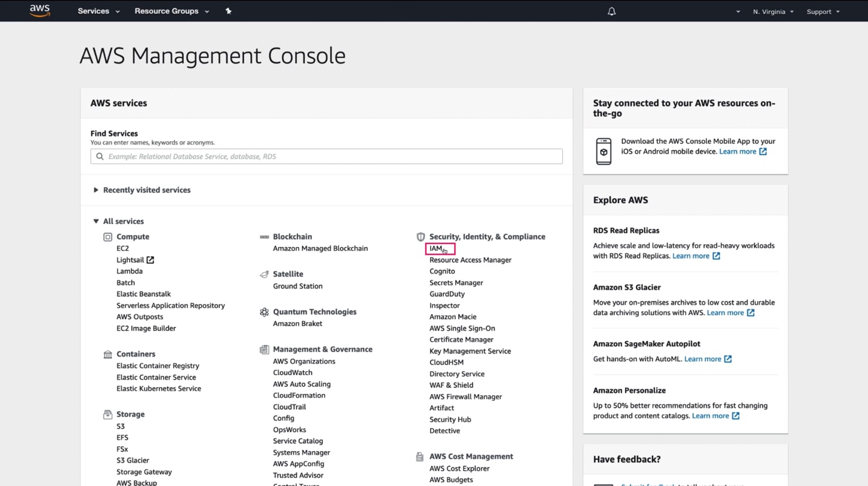868x486 pixels.
Task: Open AWS Cost Explorer
Action: 460,468
